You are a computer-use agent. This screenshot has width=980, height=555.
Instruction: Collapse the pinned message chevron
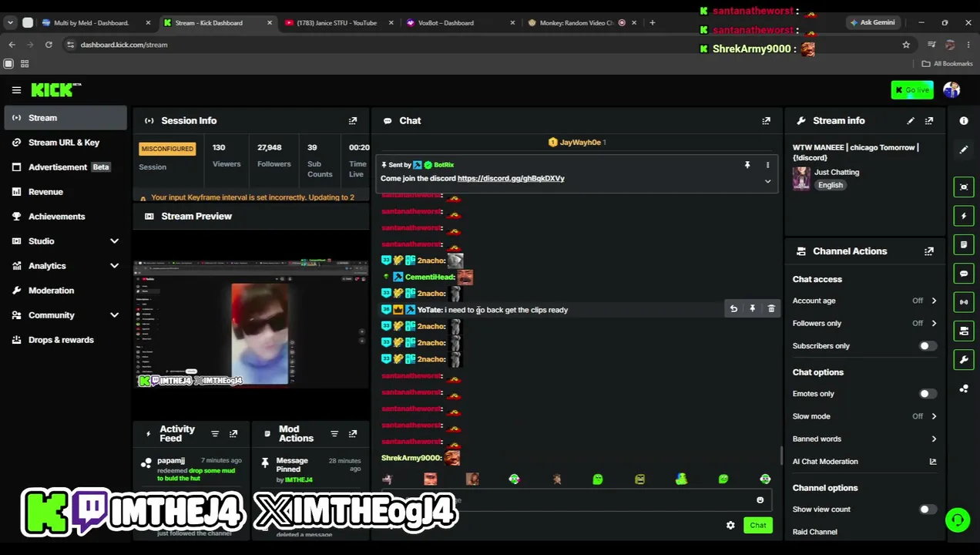click(x=767, y=182)
